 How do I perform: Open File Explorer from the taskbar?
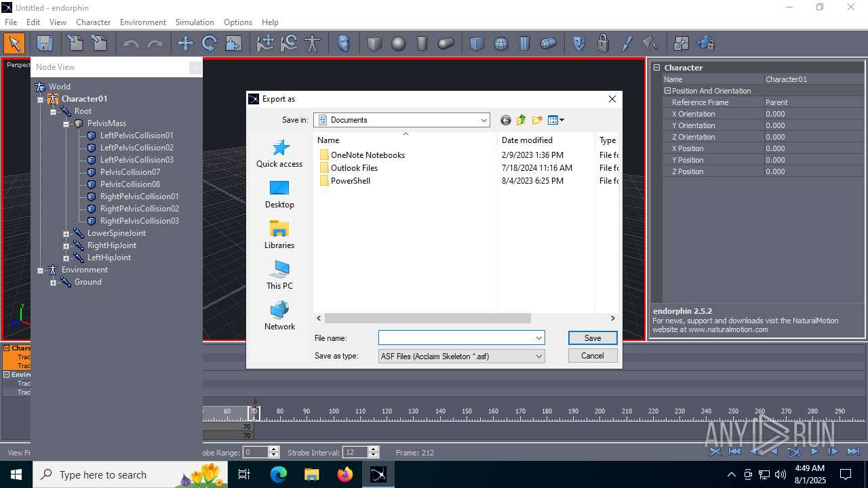coord(312,474)
